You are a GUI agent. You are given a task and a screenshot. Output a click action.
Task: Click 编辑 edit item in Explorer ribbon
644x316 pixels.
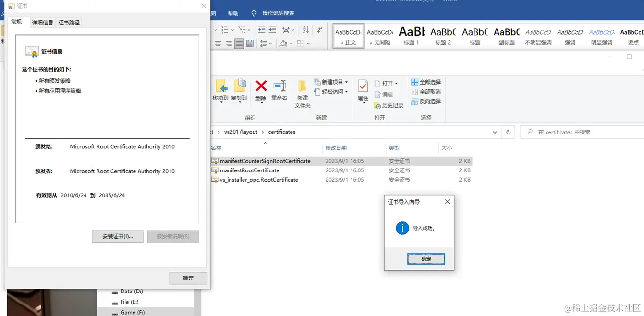[384, 95]
